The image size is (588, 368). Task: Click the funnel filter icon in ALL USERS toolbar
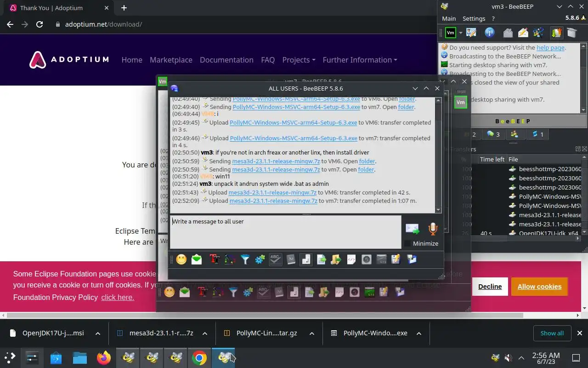pos(245,259)
